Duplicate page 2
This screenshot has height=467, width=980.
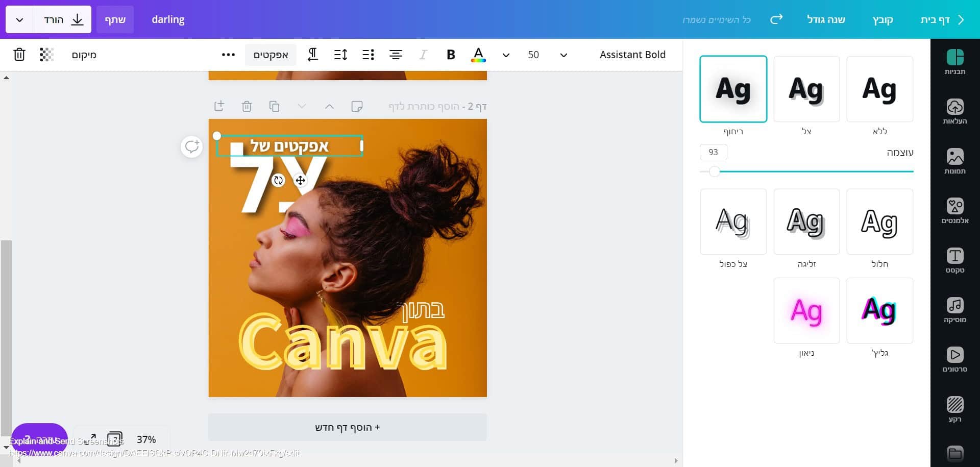pyautogui.click(x=274, y=106)
